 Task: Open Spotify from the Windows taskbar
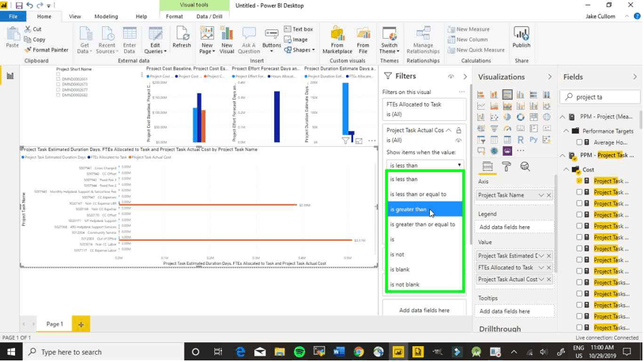click(299, 353)
